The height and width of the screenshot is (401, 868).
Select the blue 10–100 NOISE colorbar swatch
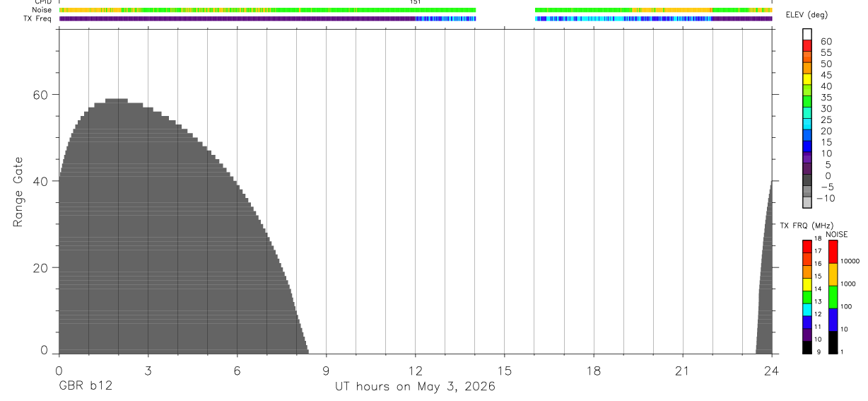(x=833, y=320)
